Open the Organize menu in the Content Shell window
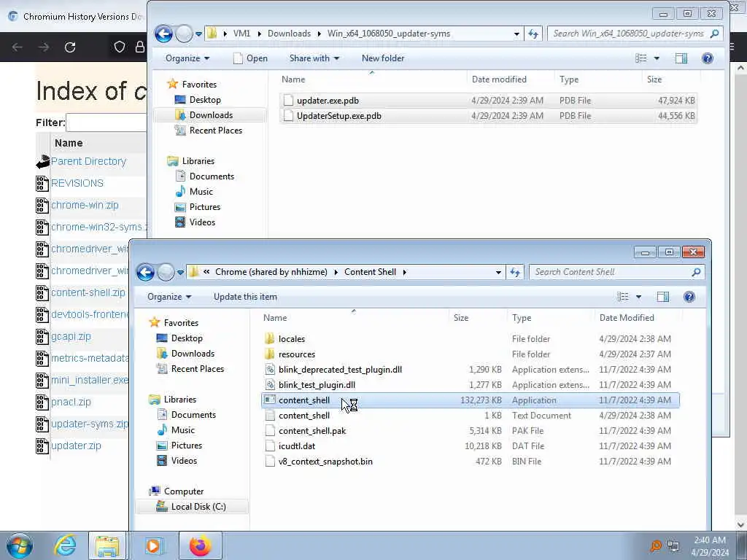747x560 pixels. (169, 297)
